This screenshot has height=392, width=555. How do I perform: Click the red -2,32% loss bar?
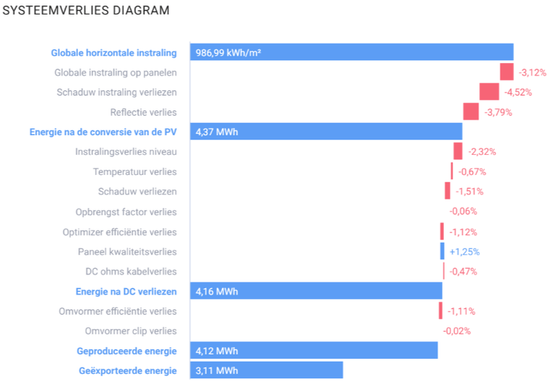tap(458, 151)
